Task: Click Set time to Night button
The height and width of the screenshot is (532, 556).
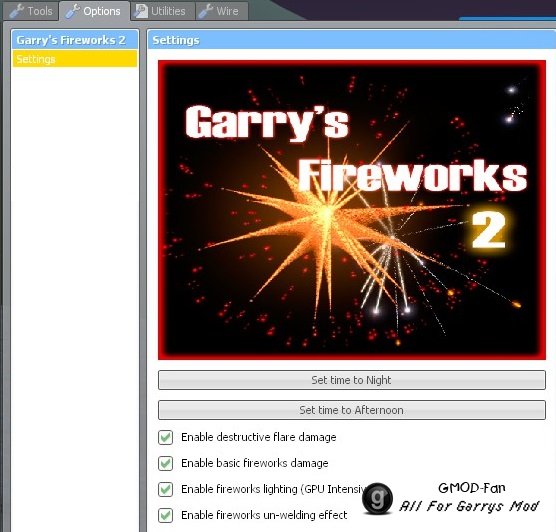Action: pyautogui.click(x=352, y=380)
